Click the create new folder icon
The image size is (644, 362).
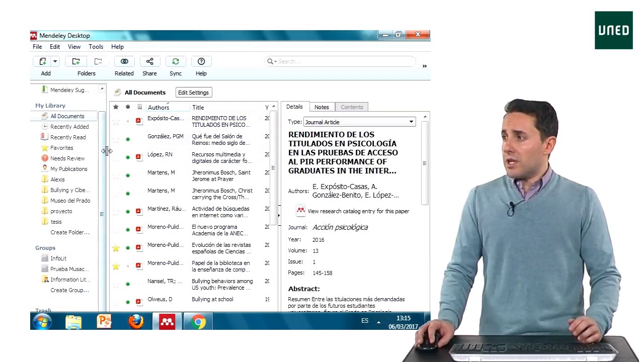point(76,61)
